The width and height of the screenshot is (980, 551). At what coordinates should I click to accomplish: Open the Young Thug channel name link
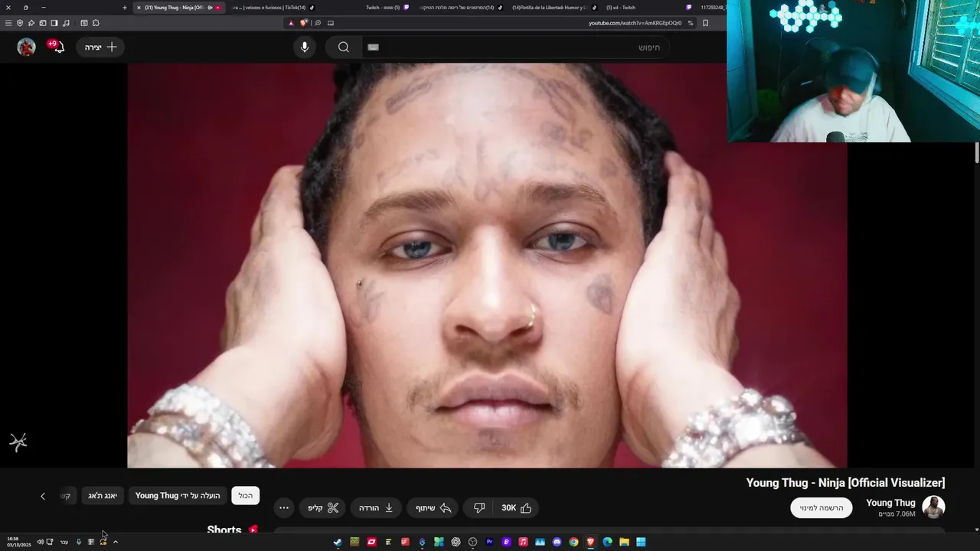(890, 503)
